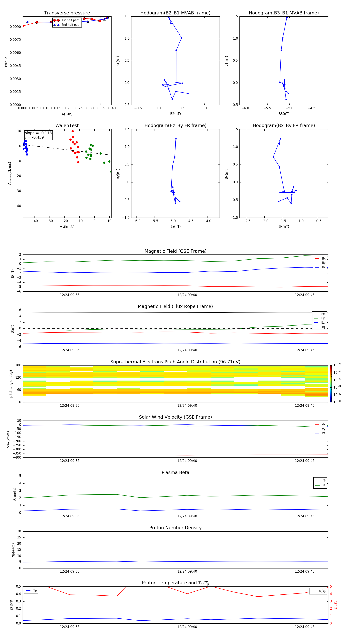The width and height of the screenshot is (351, 644).
Task: Select the |B| entry in flux rope legend
Action: coord(320,327)
